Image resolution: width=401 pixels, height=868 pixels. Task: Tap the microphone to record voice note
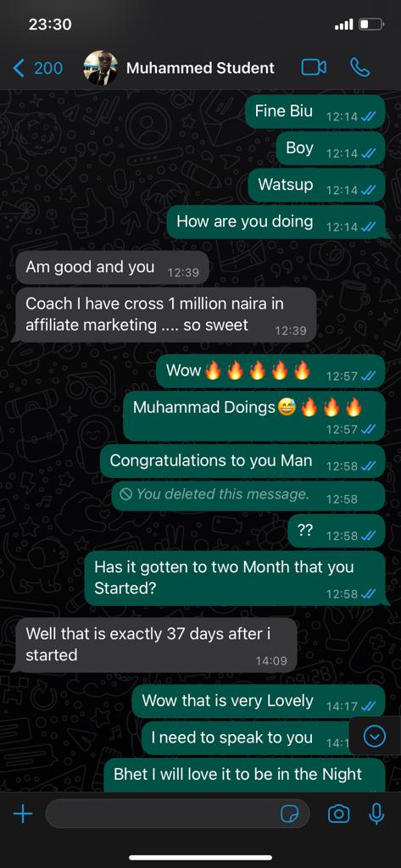(x=376, y=814)
